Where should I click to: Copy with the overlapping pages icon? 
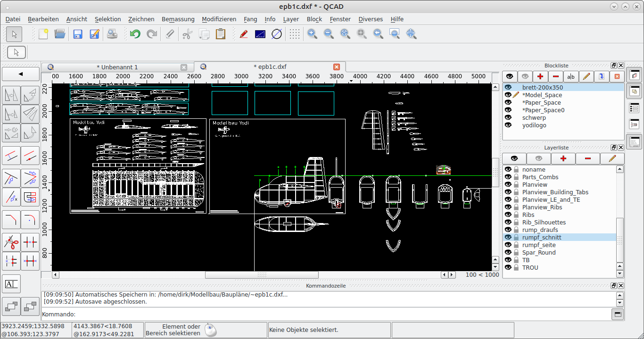coord(204,34)
